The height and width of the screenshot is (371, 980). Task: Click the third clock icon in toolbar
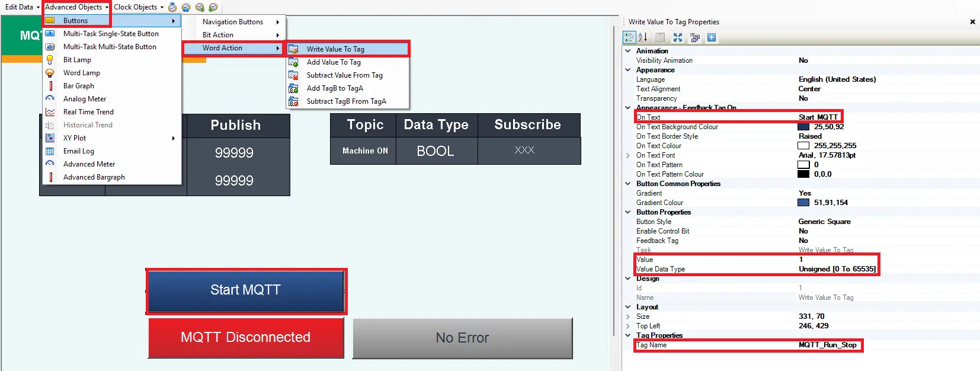point(200,7)
